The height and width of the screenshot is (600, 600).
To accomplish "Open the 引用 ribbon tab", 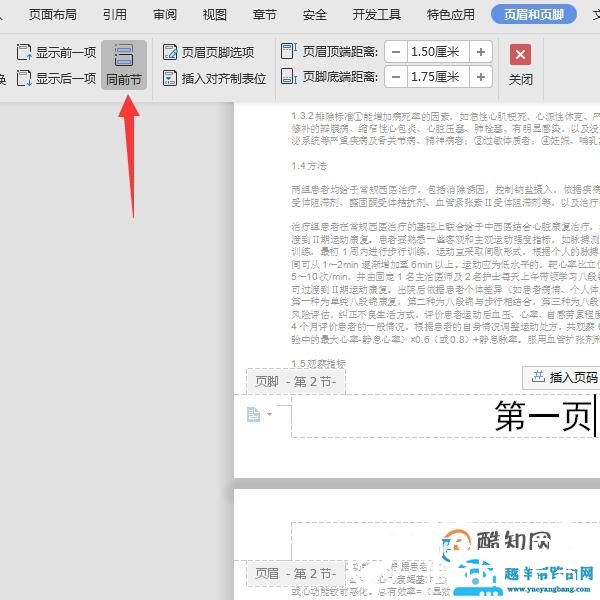I will pyautogui.click(x=114, y=15).
